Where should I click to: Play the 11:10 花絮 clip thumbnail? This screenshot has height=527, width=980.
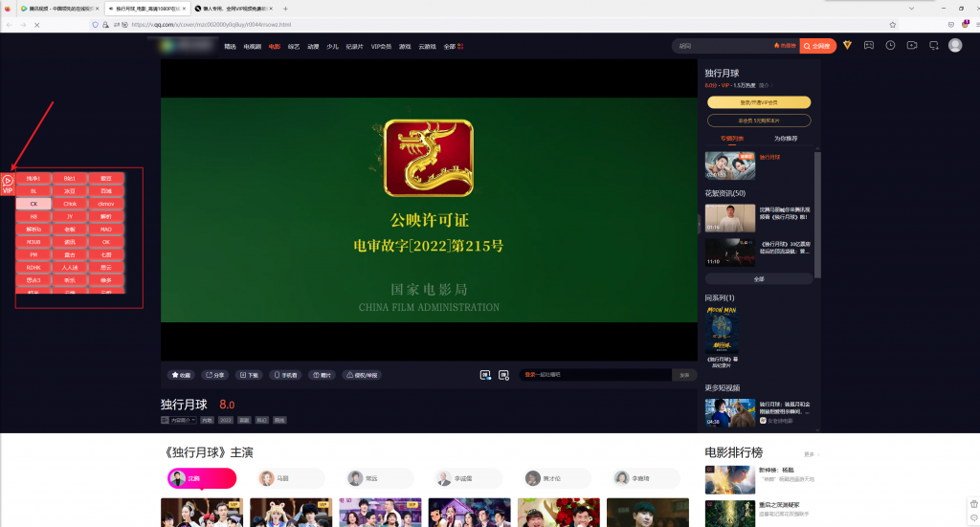point(730,253)
